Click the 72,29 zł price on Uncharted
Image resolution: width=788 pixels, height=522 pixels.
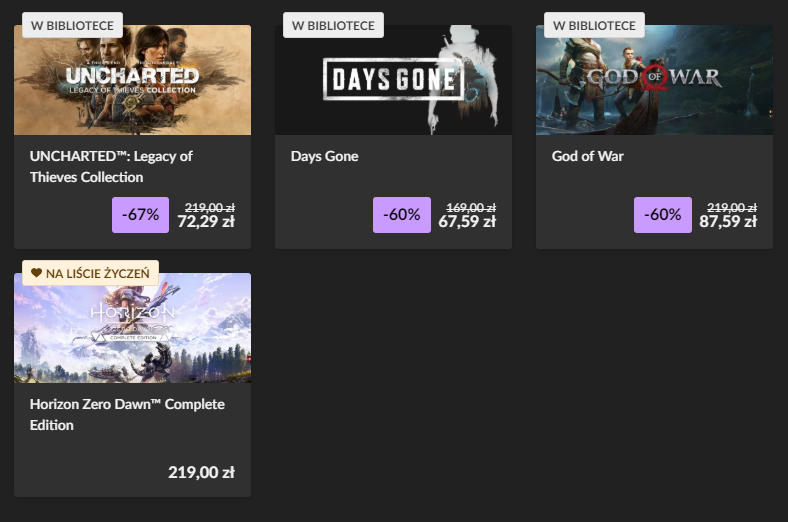click(206, 222)
